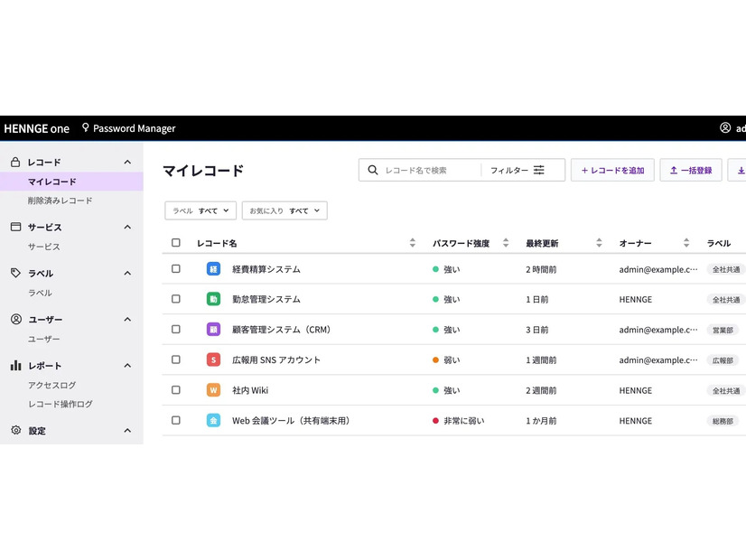Click the light-blue Web 会議ツール record icon
This screenshot has width=746, height=560.
(213, 420)
